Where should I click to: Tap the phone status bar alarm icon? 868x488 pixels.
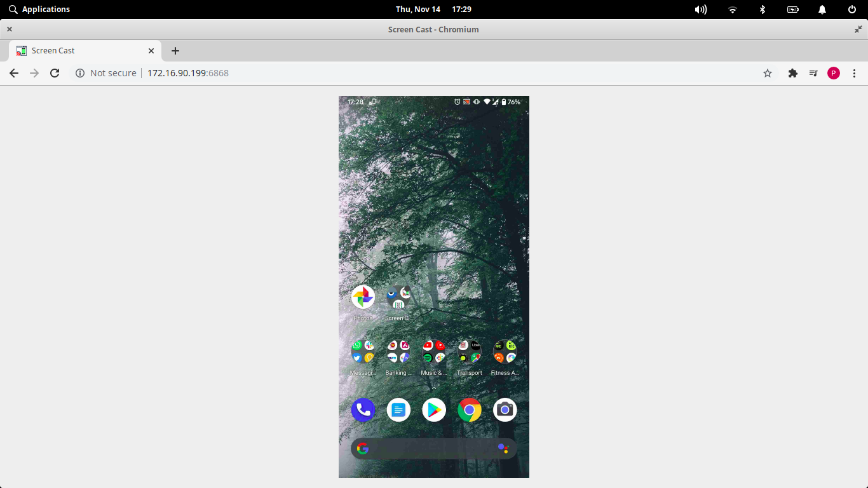pyautogui.click(x=458, y=102)
